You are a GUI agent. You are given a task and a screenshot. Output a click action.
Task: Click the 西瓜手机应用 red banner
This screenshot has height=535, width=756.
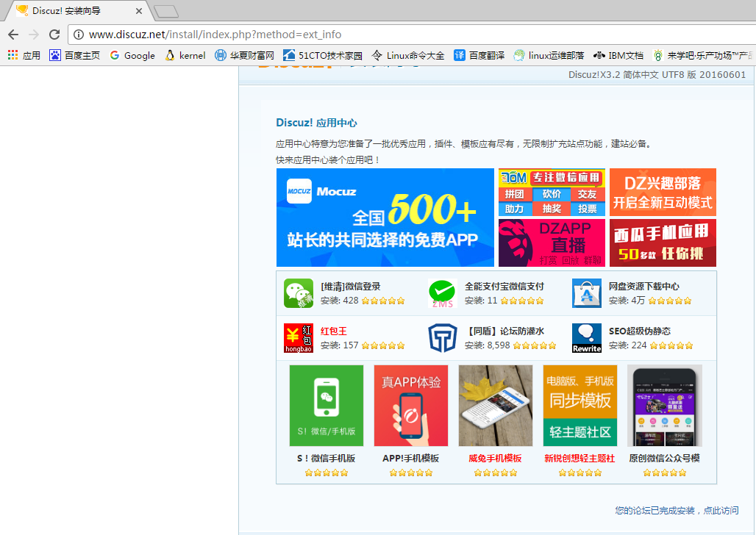(663, 243)
